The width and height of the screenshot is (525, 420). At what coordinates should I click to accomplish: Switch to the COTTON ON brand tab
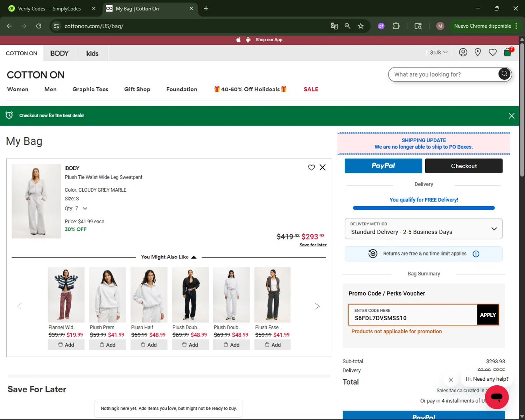pos(21,53)
